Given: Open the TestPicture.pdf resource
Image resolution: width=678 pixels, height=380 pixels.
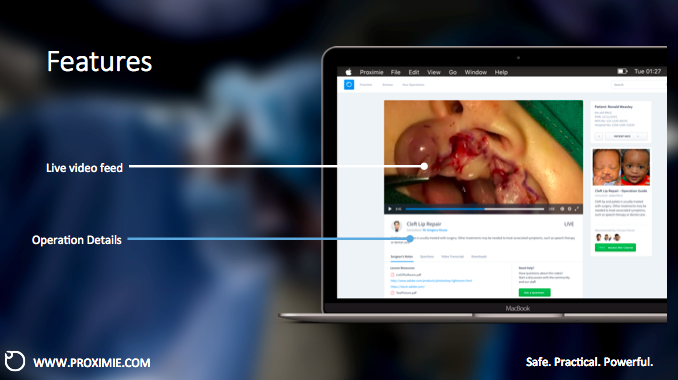Looking at the screenshot, I should coord(404,293).
